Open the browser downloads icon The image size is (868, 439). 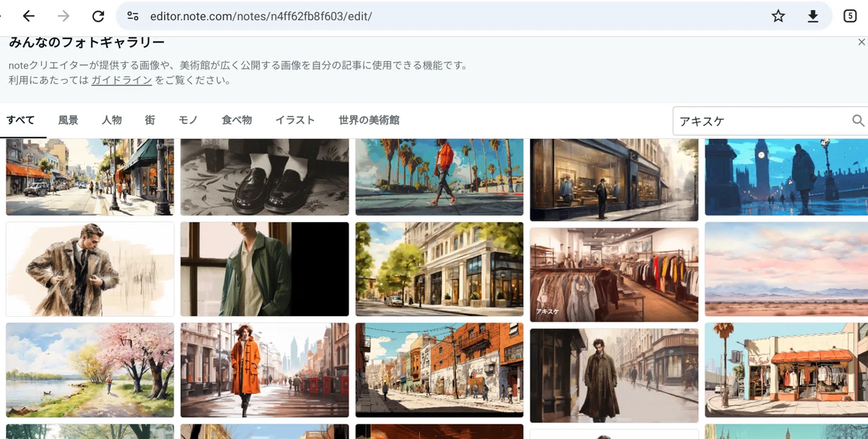813,16
